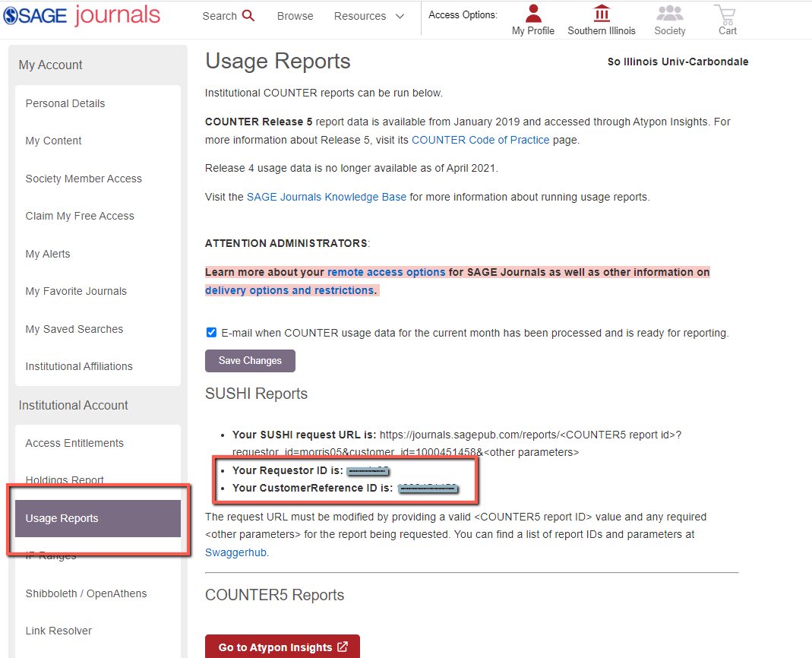Open Society Member Access page
This screenshot has height=658, width=812.
coord(84,179)
